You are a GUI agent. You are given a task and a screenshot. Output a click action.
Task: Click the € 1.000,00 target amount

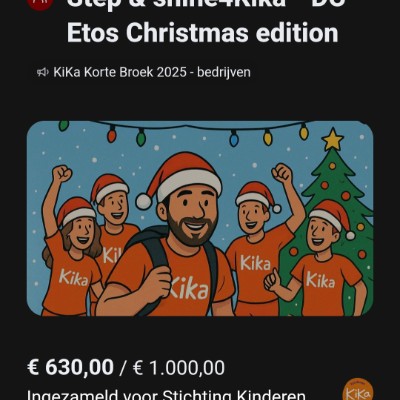179,368
